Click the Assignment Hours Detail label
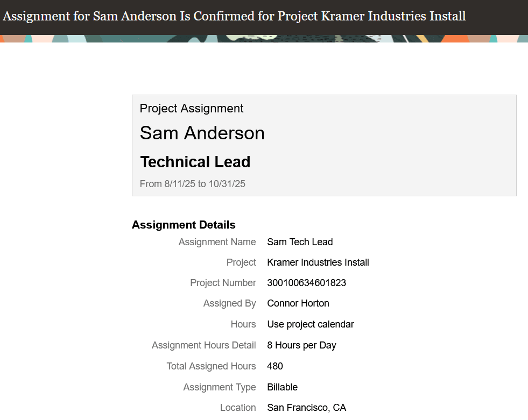This screenshot has width=528, height=420. tap(204, 345)
